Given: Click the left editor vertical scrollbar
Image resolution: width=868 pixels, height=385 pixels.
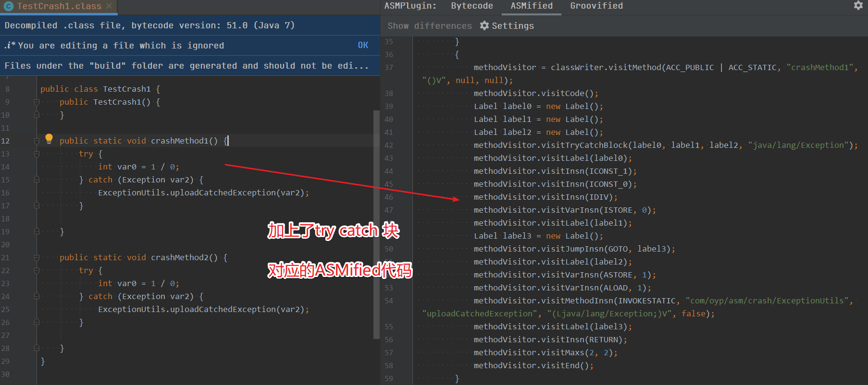Looking at the screenshot, I should (376, 224).
